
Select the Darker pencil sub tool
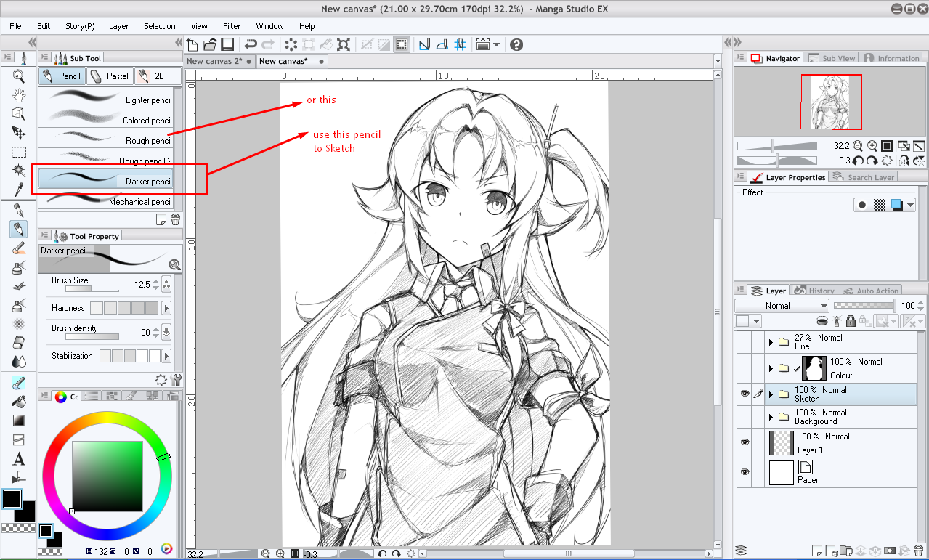(x=109, y=180)
